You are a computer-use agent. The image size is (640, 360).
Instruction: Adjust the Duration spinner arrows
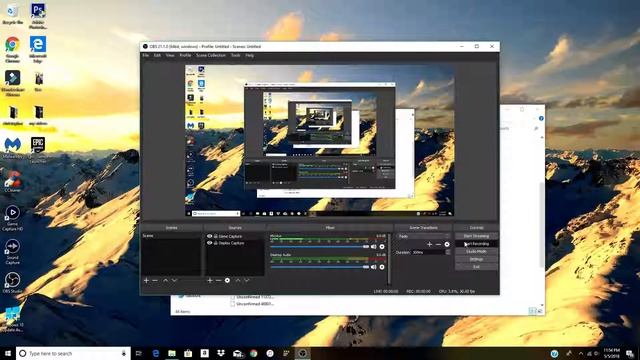[x=448, y=252]
